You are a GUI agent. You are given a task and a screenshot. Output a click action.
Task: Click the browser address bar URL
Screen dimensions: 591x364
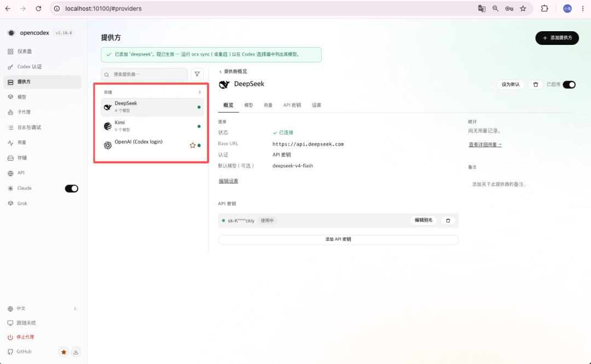103,8
